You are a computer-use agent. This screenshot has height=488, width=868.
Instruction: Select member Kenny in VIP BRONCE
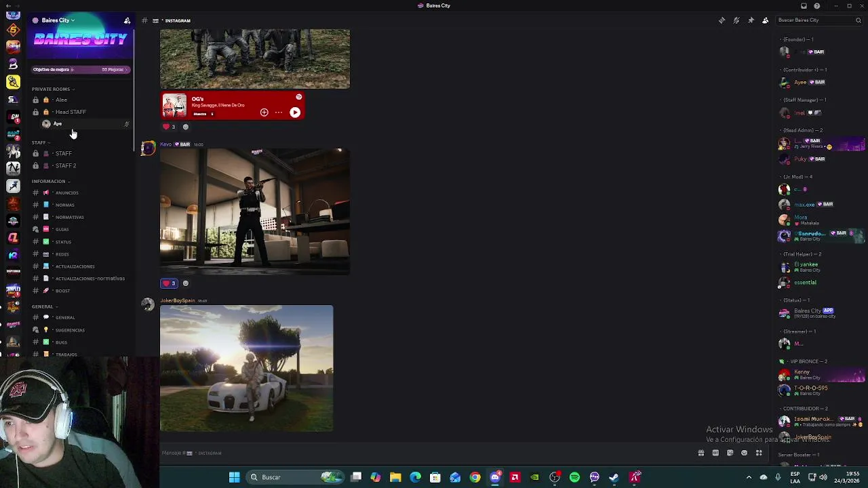point(821,374)
